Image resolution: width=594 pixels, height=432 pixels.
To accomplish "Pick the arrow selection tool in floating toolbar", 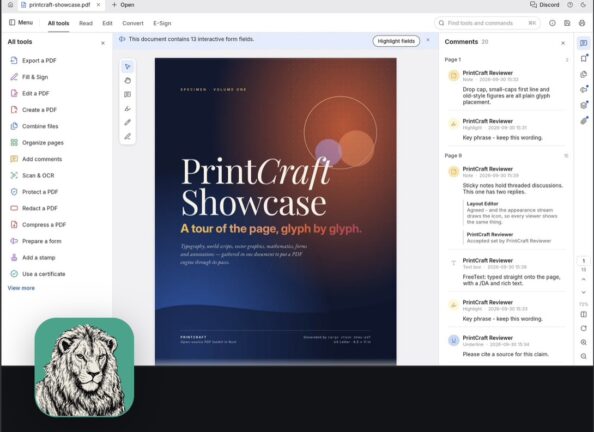I will [x=128, y=67].
